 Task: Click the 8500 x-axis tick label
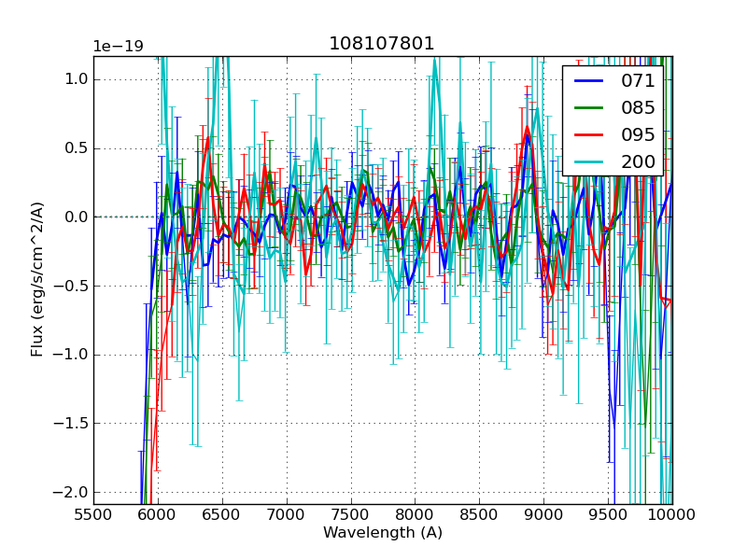480,514
